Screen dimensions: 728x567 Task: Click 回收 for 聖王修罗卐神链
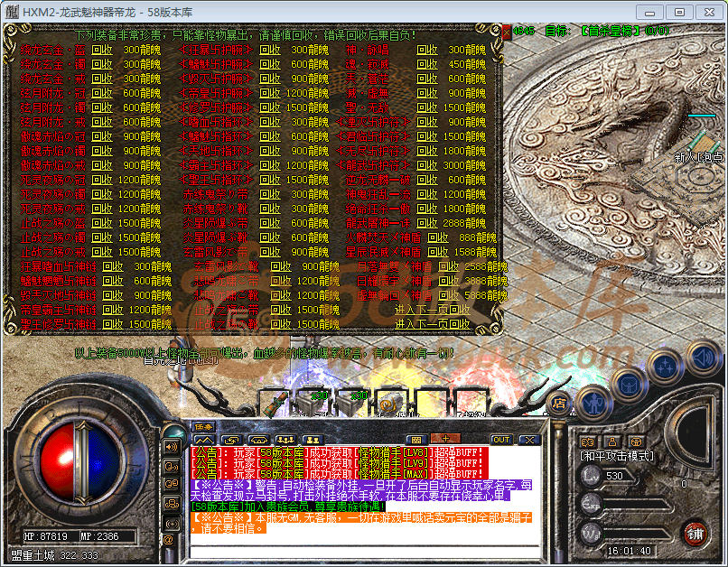(113, 324)
